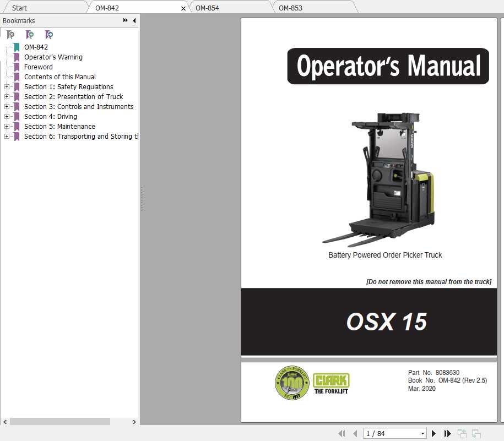Select Section 3: Controls and Instruments bookmark
The width and height of the screenshot is (504, 441).
tap(79, 107)
